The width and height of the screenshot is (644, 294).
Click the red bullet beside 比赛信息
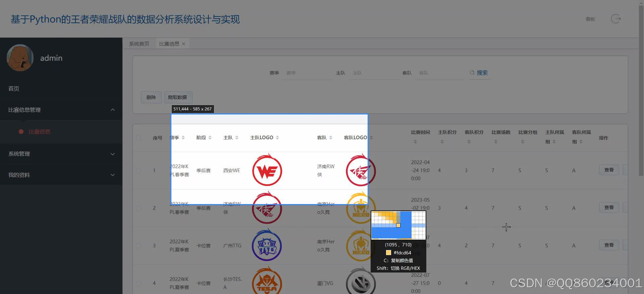tap(21, 132)
